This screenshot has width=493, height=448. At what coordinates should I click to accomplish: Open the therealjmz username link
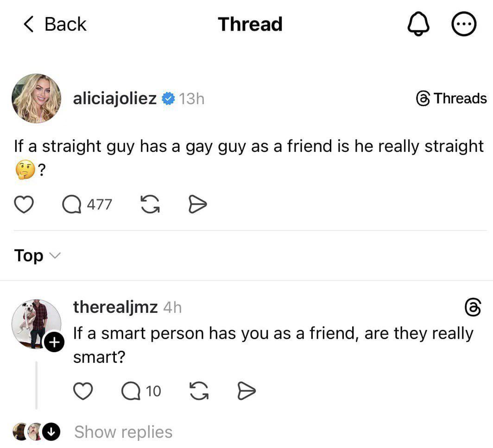pos(115,307)
